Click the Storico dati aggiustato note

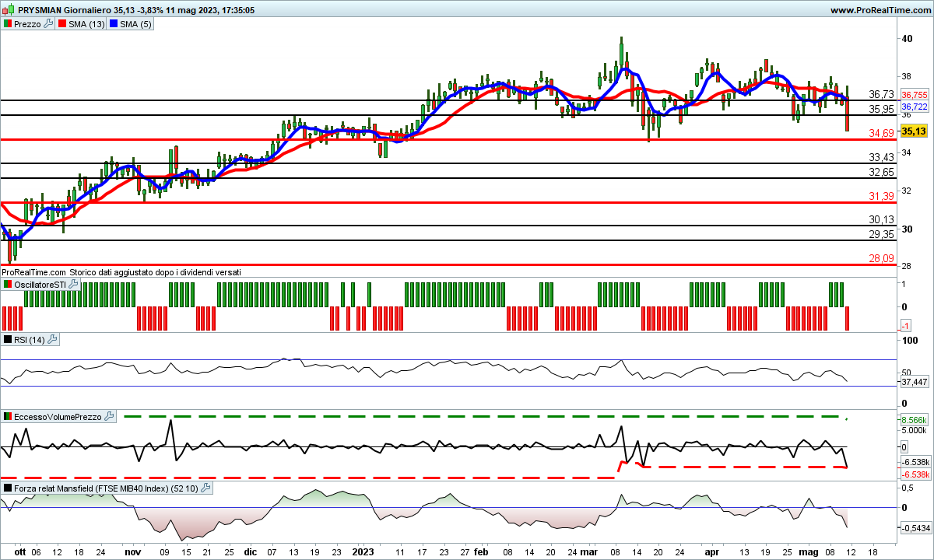tap(156, 272)
